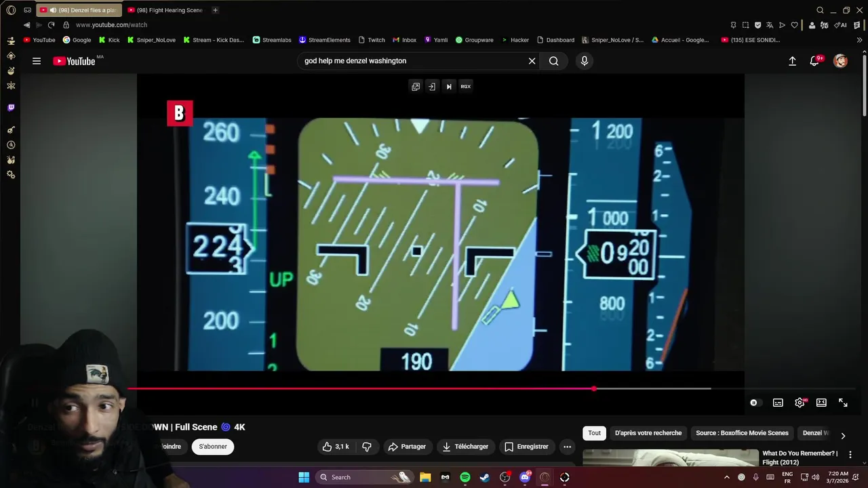The image size is (868, 488).
Task: Click the Télécharger download button
Action: [x=465, y=447]
